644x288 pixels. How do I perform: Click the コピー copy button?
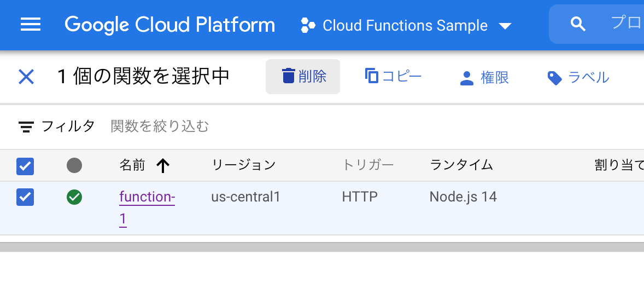point(393,77)
